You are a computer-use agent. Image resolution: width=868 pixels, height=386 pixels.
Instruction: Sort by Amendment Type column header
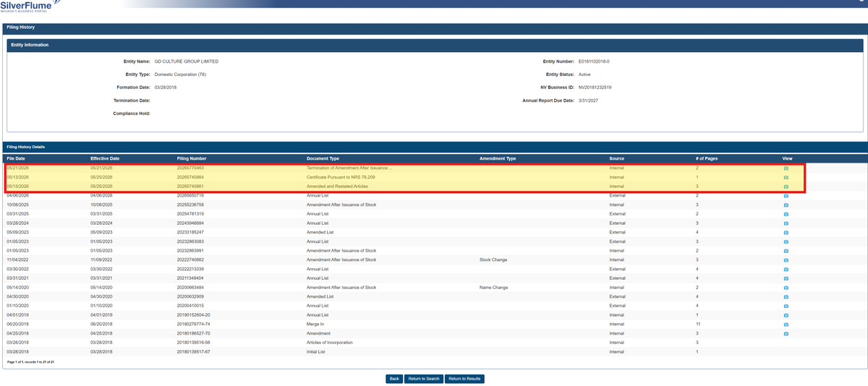coord(498,158)
